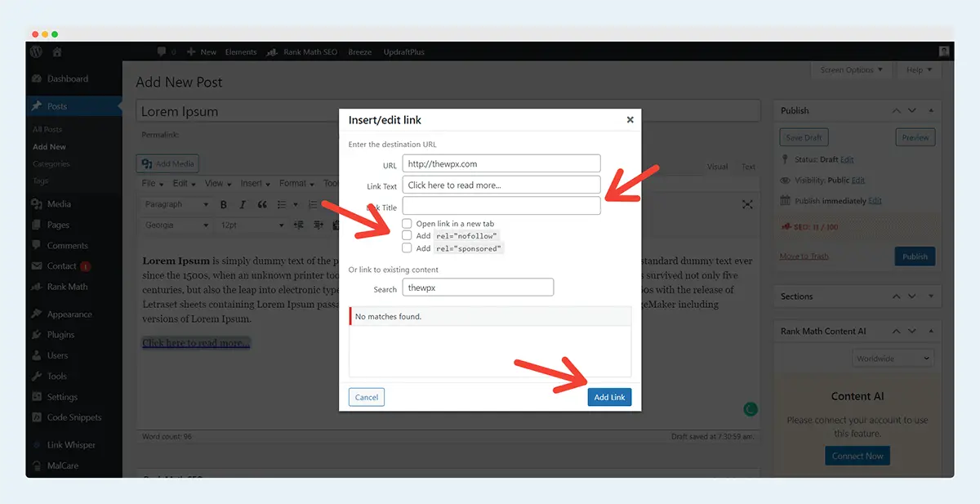Click the Pages icon in sidebar
980x504 pixels.
(x=36, y=225)
